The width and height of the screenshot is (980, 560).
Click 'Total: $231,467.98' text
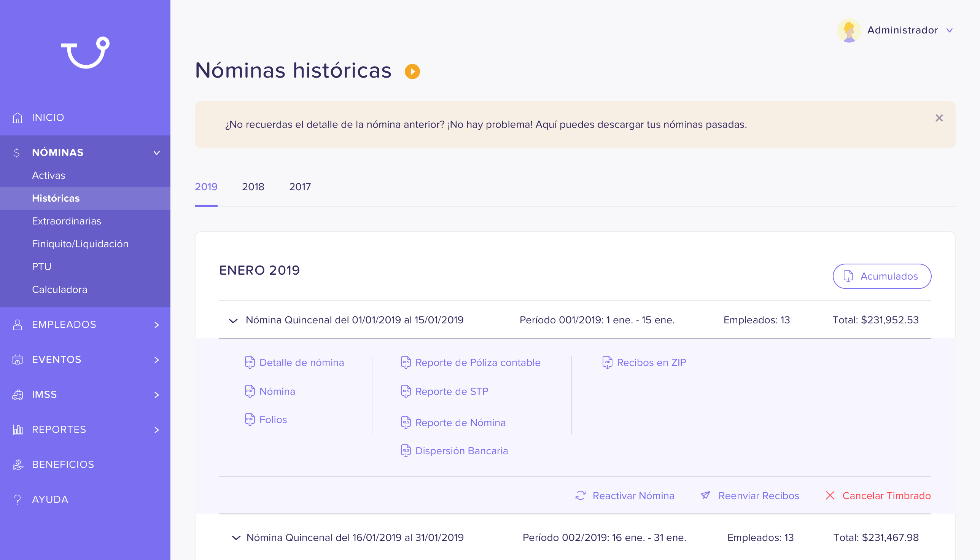tap(876, 538)
